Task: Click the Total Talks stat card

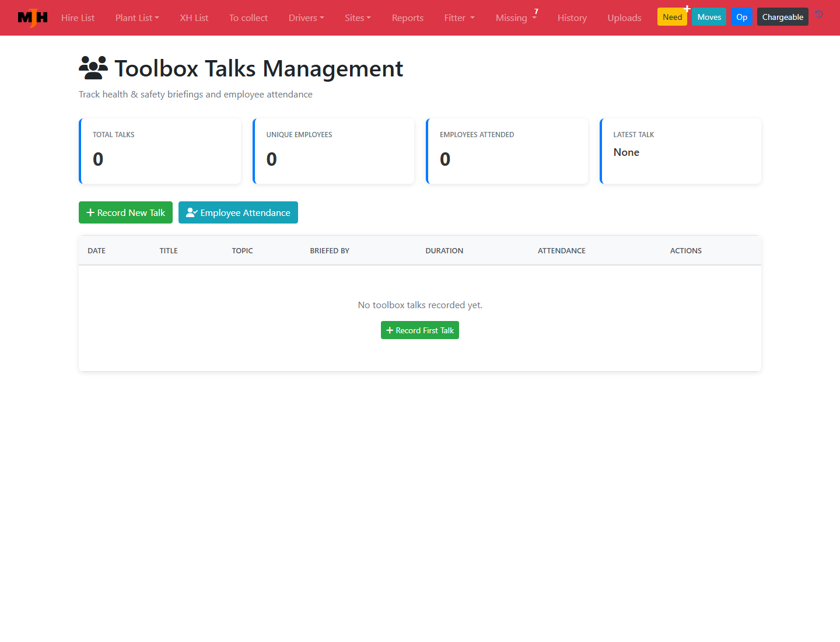Action: [160, 151]
